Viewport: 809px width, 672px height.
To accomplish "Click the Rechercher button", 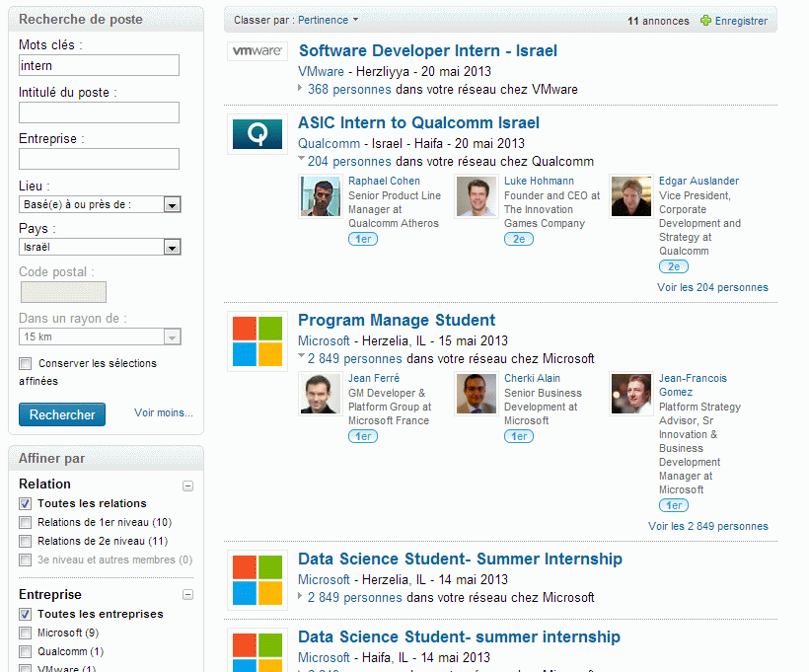I will click(62, 414).
